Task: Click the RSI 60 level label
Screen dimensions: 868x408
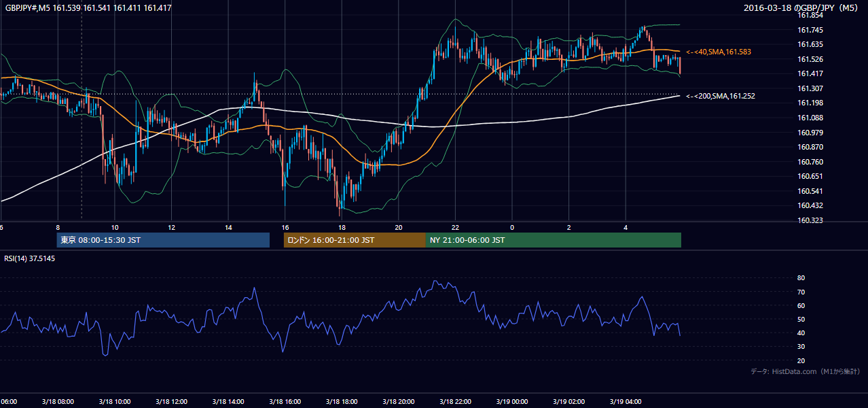Action: click(x=801, y=305)
